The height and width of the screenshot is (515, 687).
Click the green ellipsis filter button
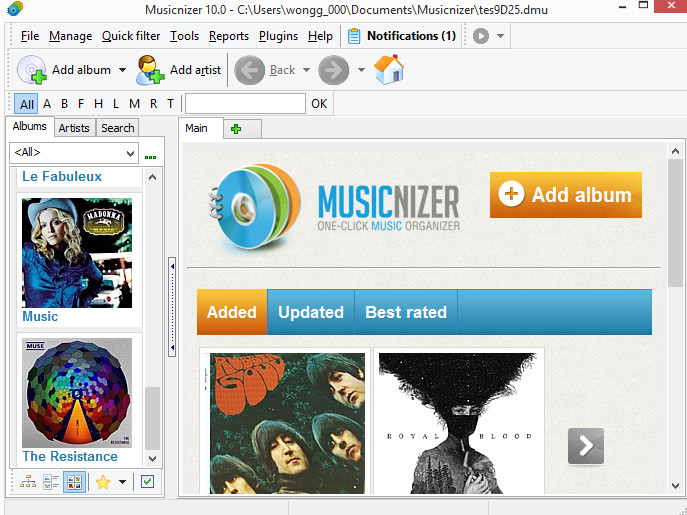pos(150,157)
